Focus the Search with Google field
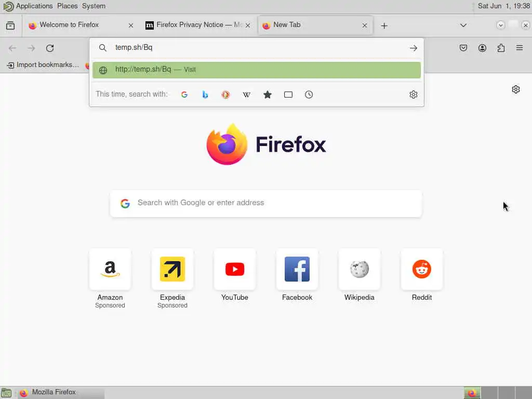Screen dimensions: 532x399 (x=266, y=203)
